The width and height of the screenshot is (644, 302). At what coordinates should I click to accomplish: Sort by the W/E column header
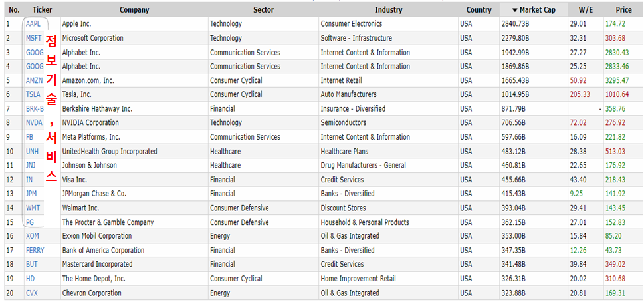point(586,10)
